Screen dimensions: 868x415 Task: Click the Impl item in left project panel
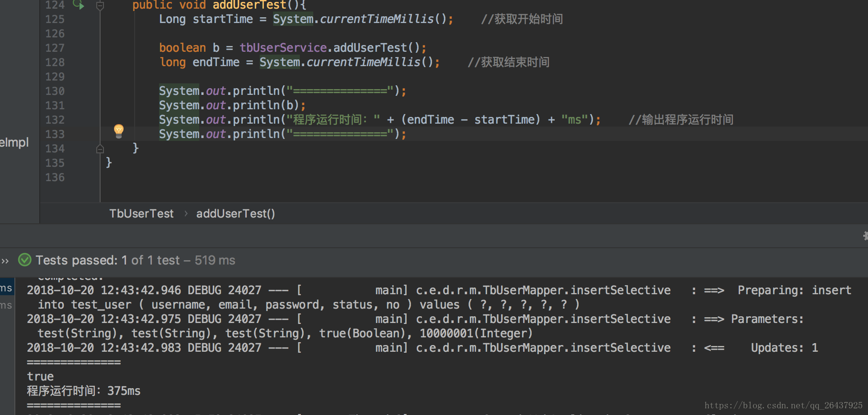[x=14, y=142]
